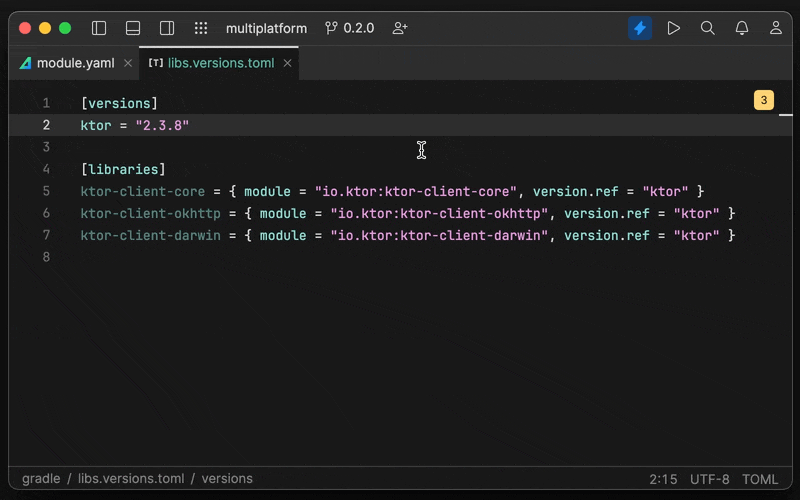Click the add collaborator icon
Viewport: 800px width, 500px height.
(400, 28)
